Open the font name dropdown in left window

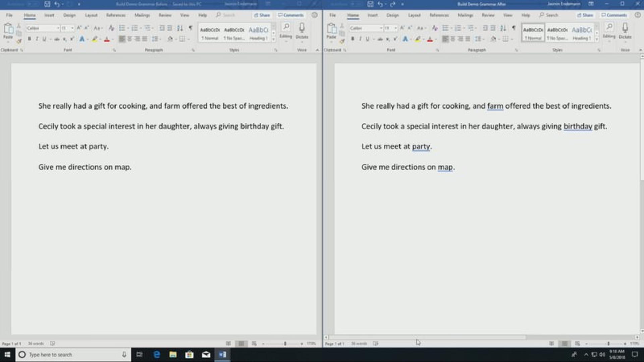pyautogui.click(x=43, y=28)
